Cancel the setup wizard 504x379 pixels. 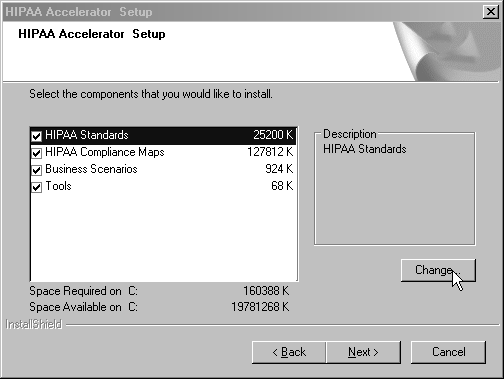(x=448, y=352)
